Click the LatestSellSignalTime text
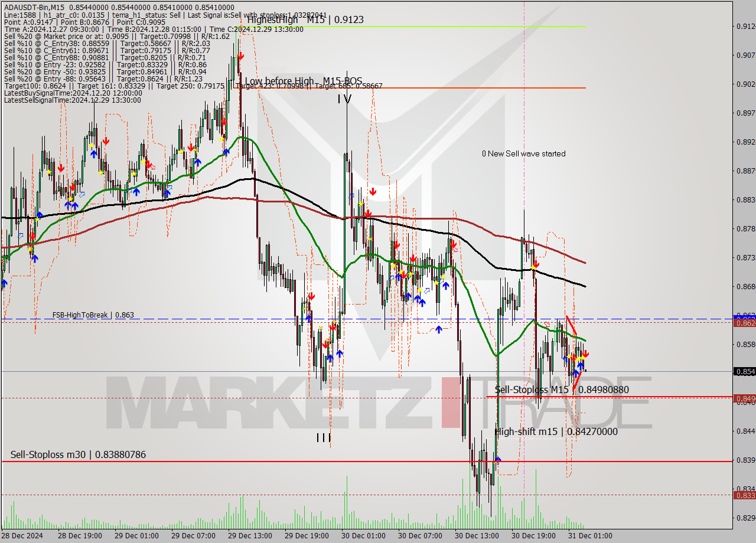756x543 pixels. click(72, 100)
